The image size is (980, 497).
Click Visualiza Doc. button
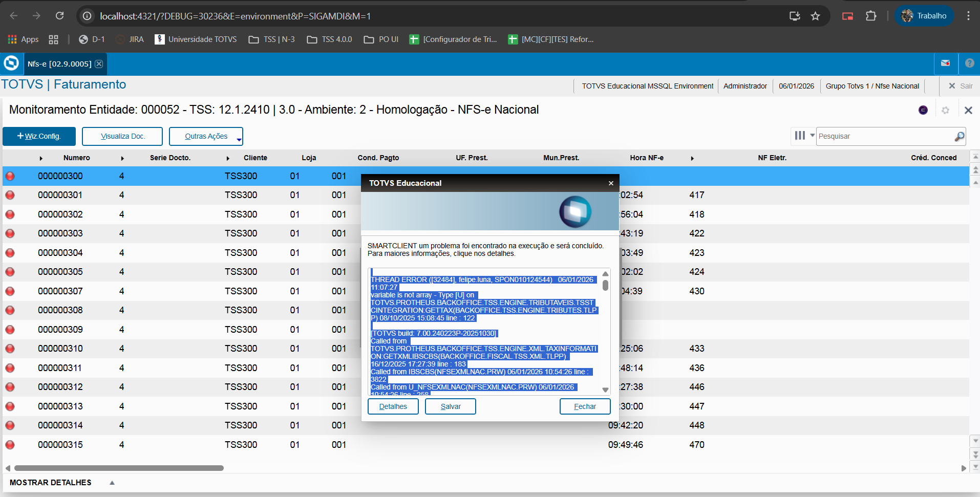point(122,136)
